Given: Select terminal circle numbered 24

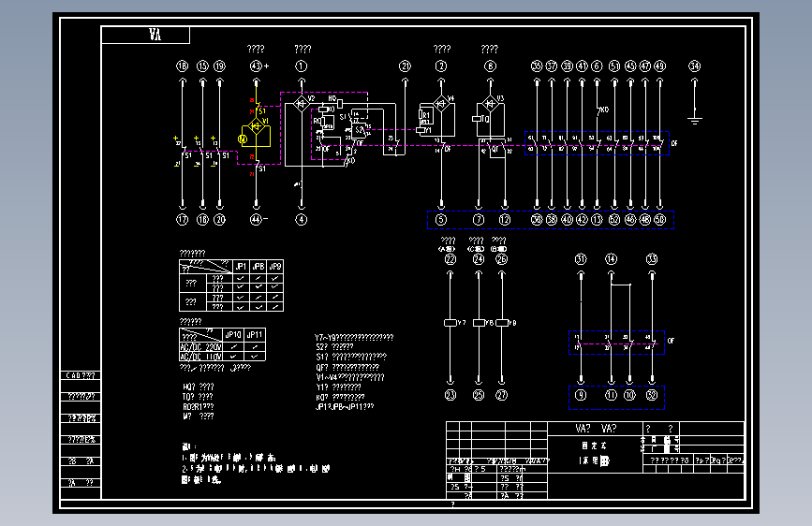Looking at the screenshot, I should tap(479, 259).
